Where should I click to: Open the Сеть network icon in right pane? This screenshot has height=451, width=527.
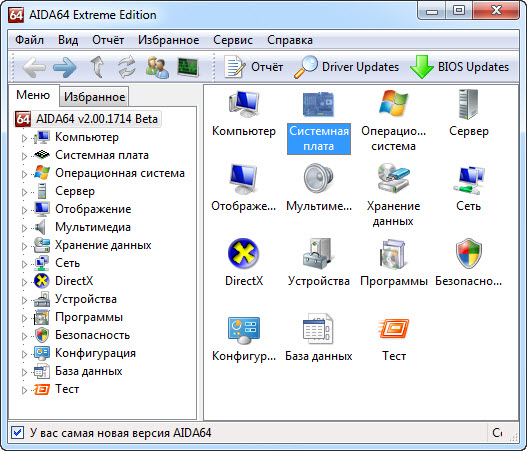pos(470,180)
